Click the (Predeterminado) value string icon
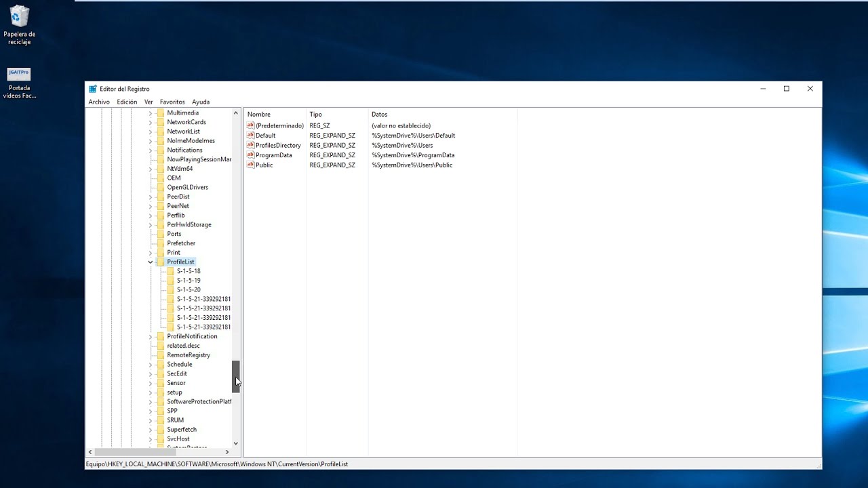Screen dimensions: 868x488 tap(250, 125)
